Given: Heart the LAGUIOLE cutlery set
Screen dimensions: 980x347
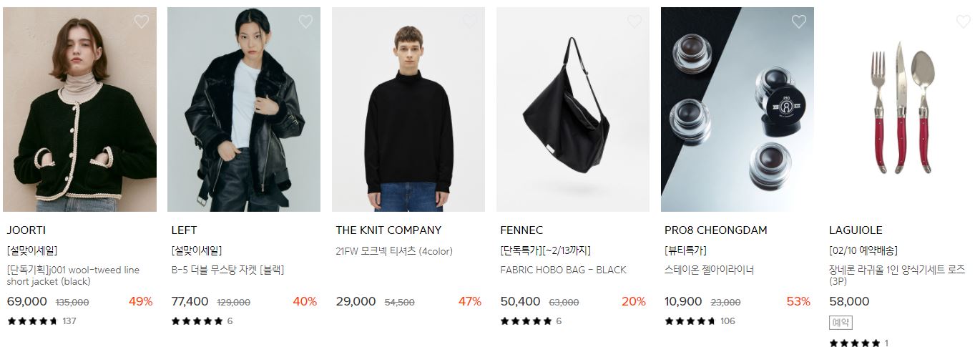Looking at the screenshot, I should [964, 21].
